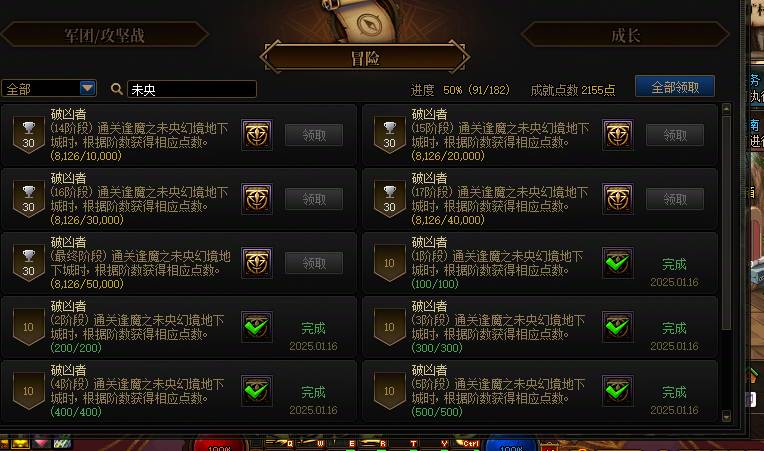Click search field containing 未央
The width and height of the screenshot is (764, 451).
[191, 90]
